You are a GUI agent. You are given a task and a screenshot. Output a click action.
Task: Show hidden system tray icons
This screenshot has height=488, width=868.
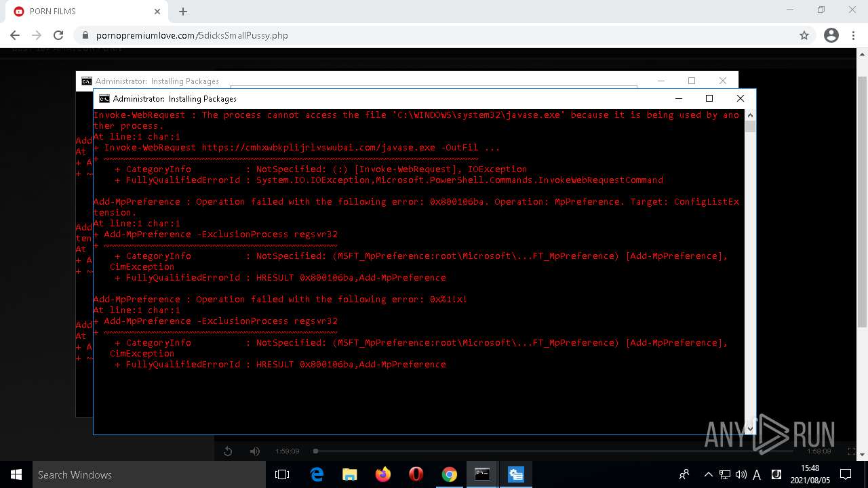[708, 474]
